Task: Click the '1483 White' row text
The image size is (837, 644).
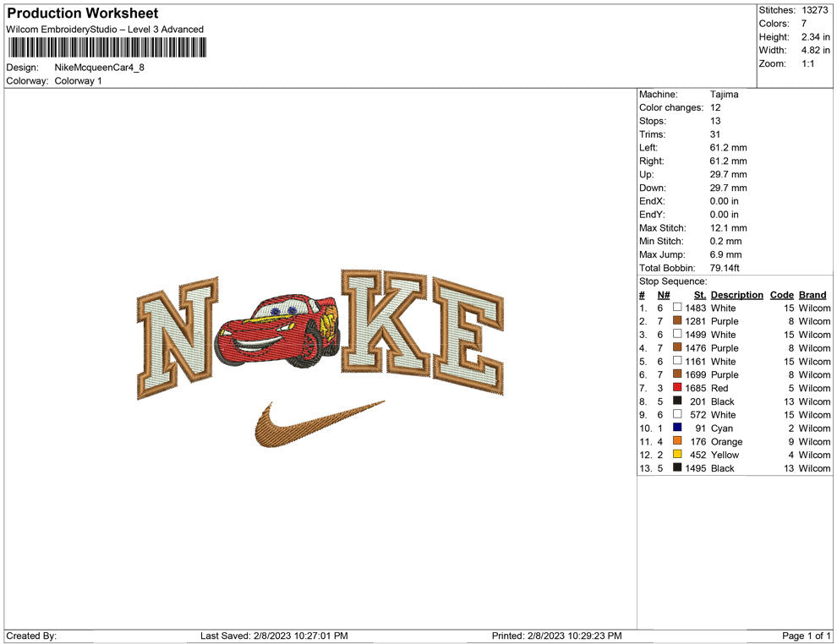Action: coord(710,308)
